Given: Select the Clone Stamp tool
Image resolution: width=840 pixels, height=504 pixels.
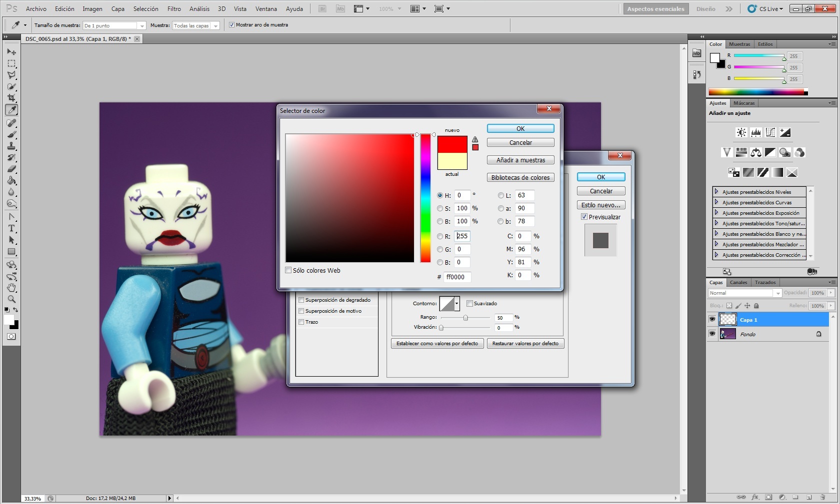Looking at the screenshot, I should click(x=11, y=146).
